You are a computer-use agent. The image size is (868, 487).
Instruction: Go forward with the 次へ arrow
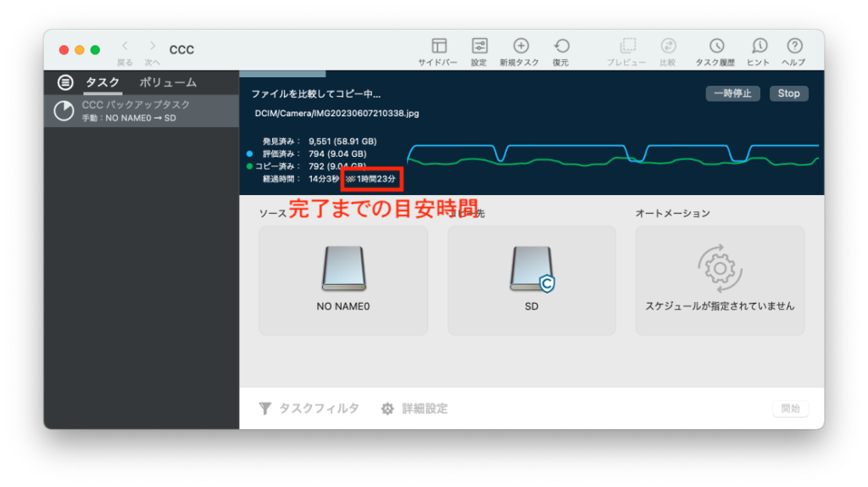point(153,46)
